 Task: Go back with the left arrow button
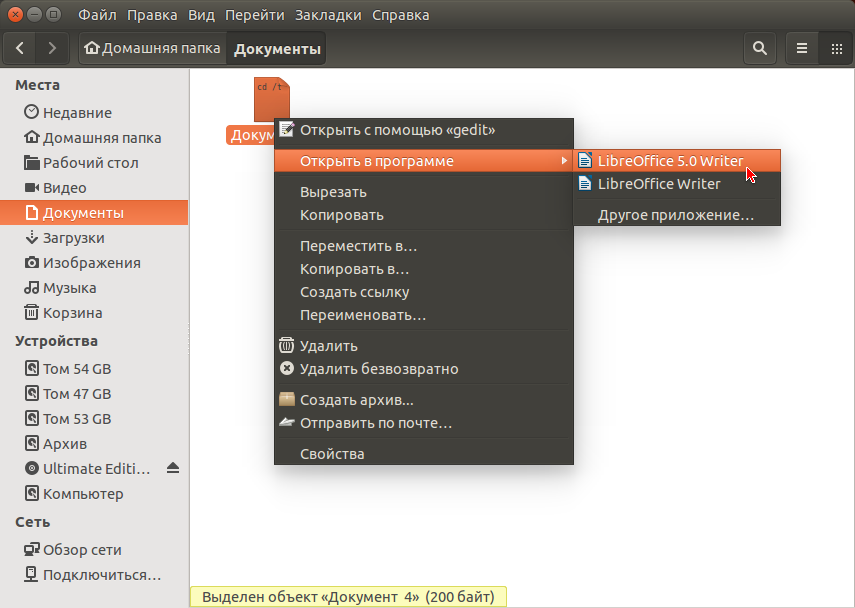tap(20, 49)
